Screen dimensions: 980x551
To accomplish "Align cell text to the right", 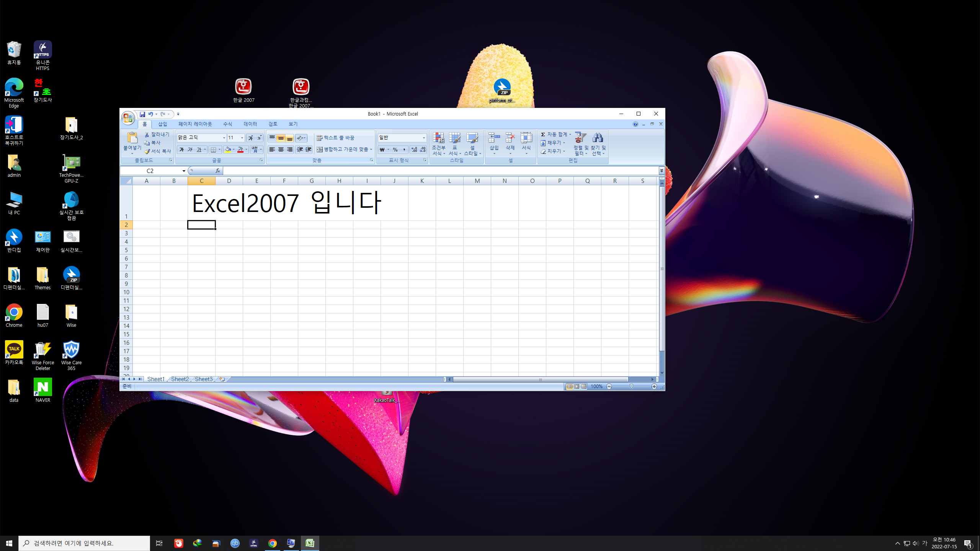I will click(x=290, y=150).
